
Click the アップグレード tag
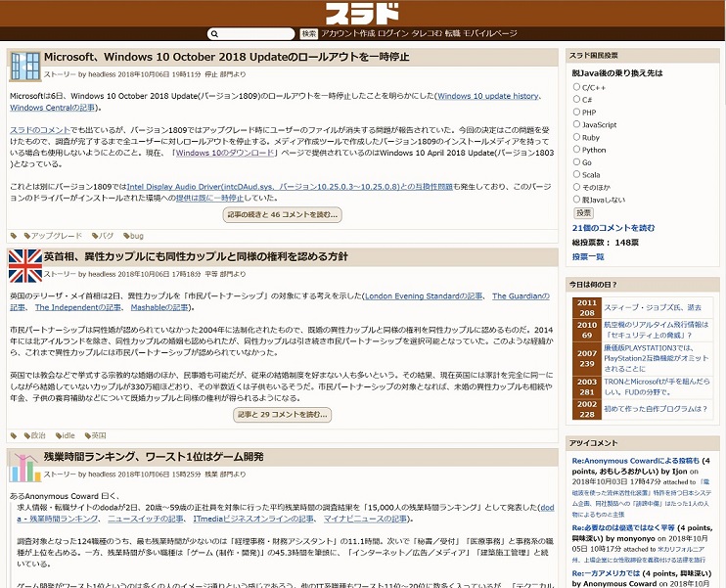(57, 236)
